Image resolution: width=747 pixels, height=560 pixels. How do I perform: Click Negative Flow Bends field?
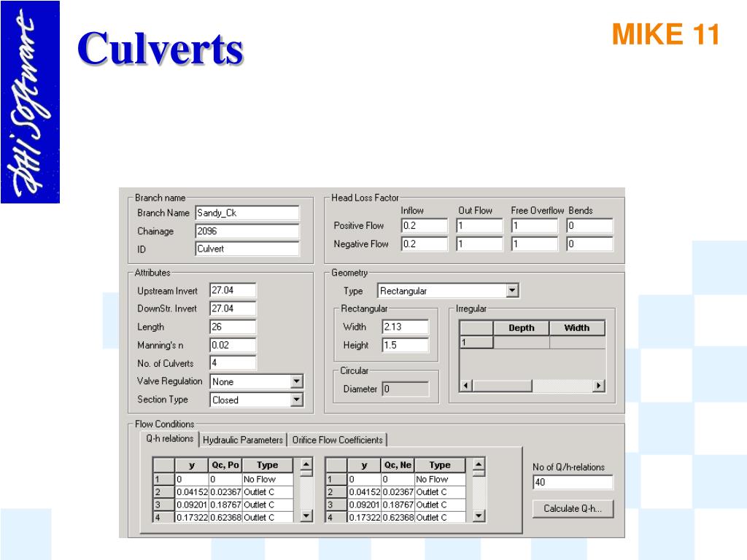(589, 244)
